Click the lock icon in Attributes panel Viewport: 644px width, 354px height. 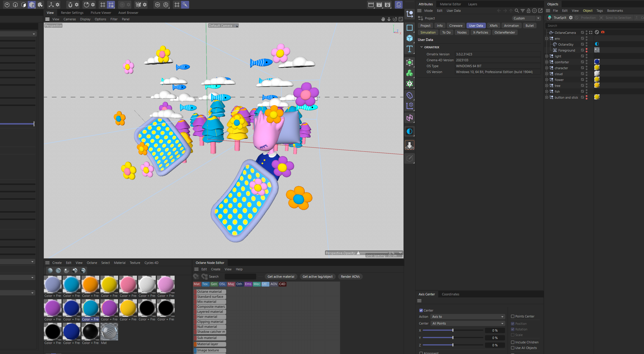pos(528,11)
